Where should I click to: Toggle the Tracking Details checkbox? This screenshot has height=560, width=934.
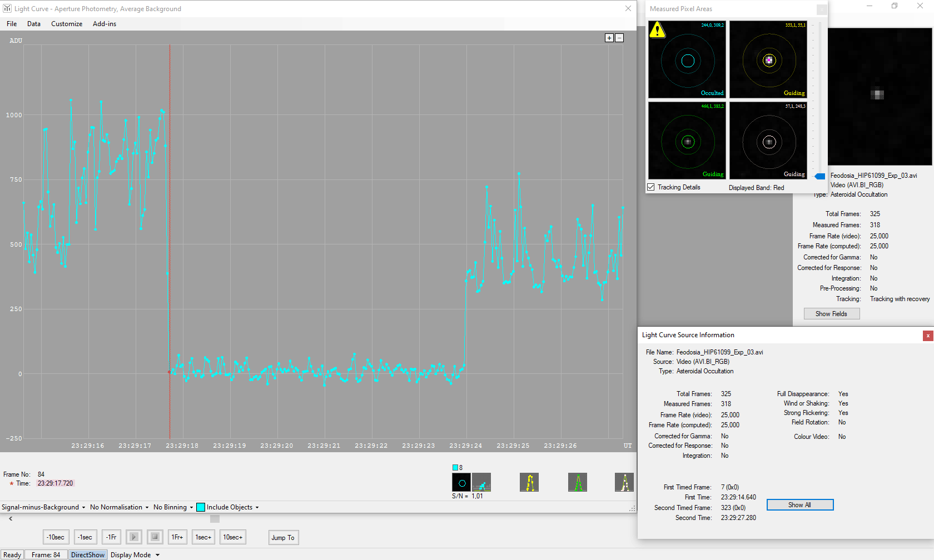651,187
